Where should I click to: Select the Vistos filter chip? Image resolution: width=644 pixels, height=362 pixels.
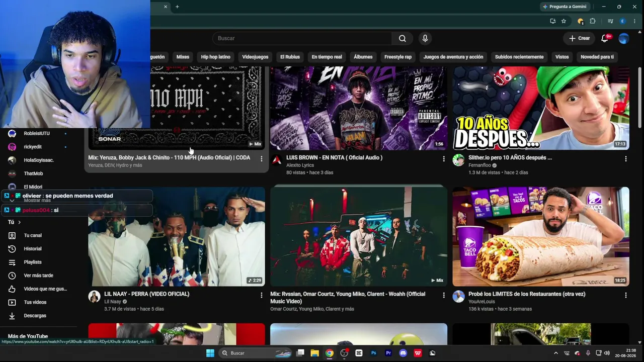click(562, 57)
